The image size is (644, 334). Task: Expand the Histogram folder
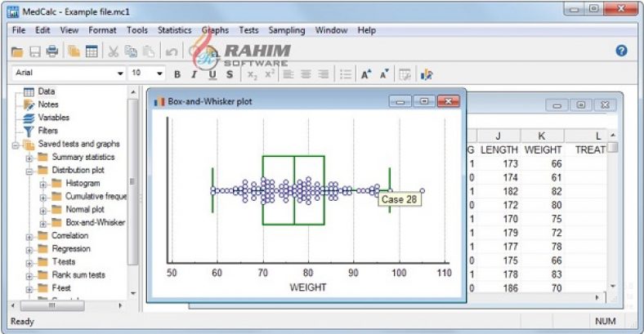[42, 185]
